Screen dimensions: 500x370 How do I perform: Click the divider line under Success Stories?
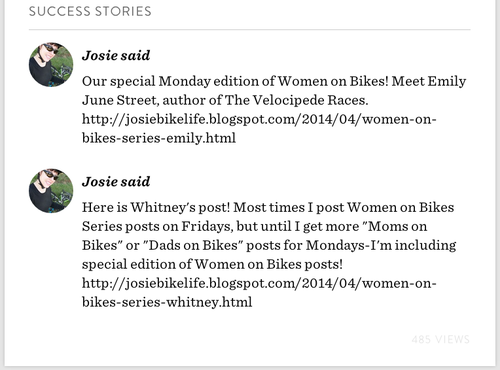(250, 30)
